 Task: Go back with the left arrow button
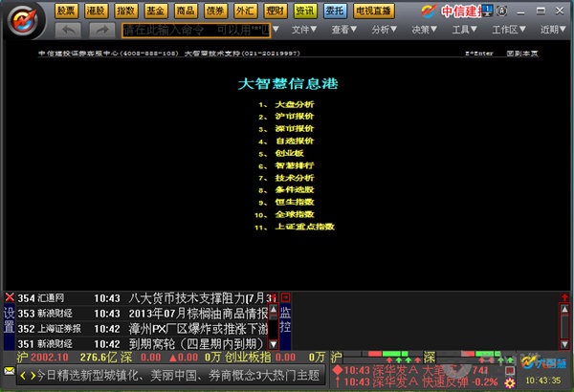[68, 30]
